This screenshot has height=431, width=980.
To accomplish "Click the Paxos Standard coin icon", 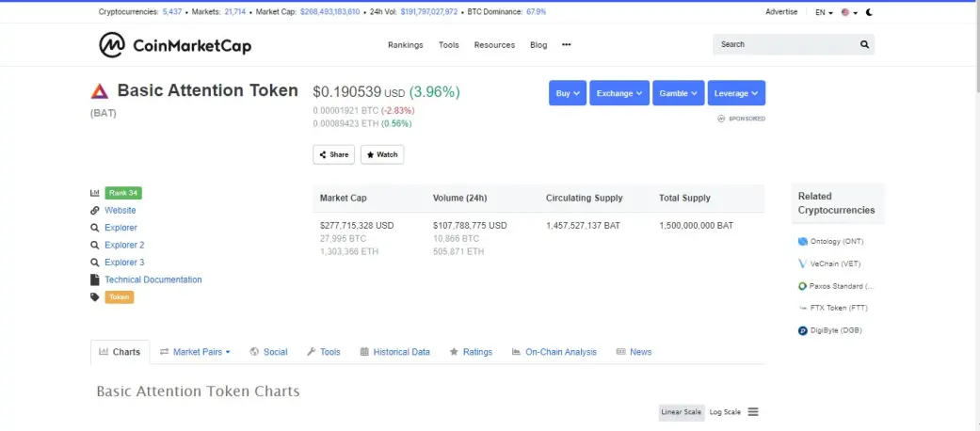I will point(803,287).
